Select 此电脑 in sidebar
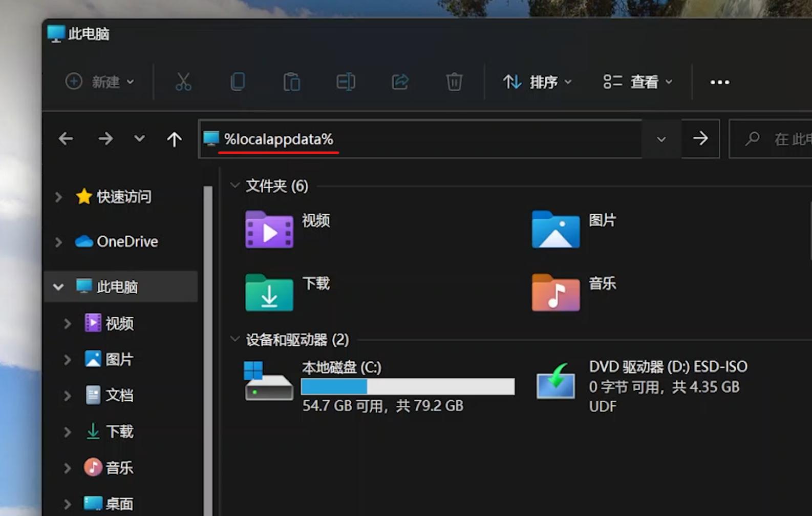 121,286
